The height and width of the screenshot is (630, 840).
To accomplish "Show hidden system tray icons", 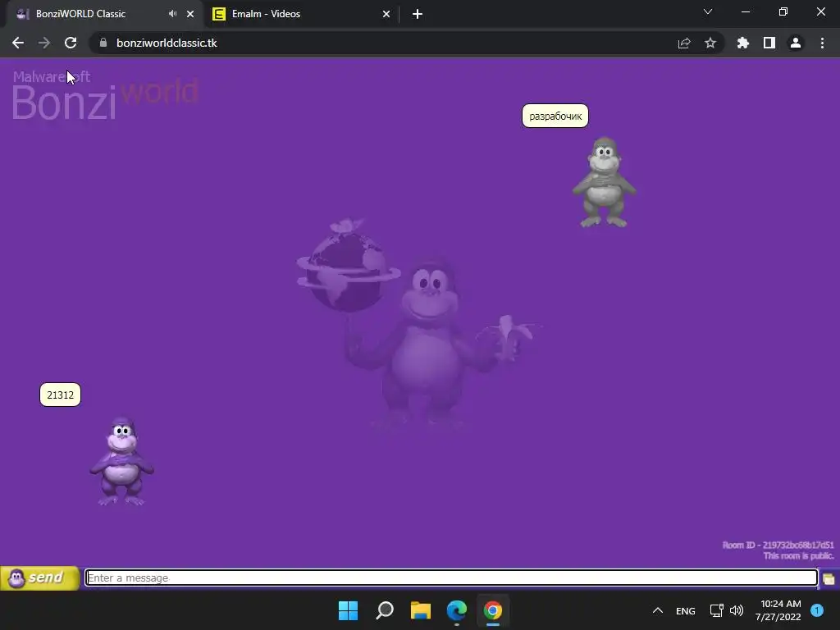I will pyautogui.click(x=658, y=610).
